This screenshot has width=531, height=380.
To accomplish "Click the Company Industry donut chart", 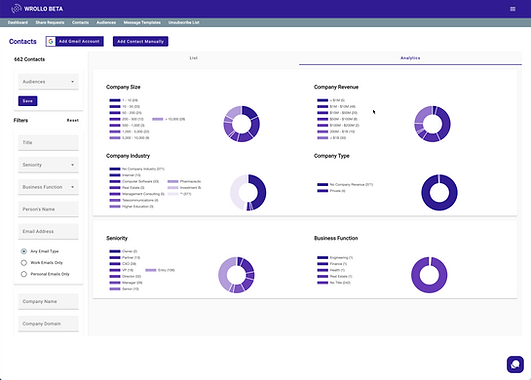I will [x=248, y=192].
